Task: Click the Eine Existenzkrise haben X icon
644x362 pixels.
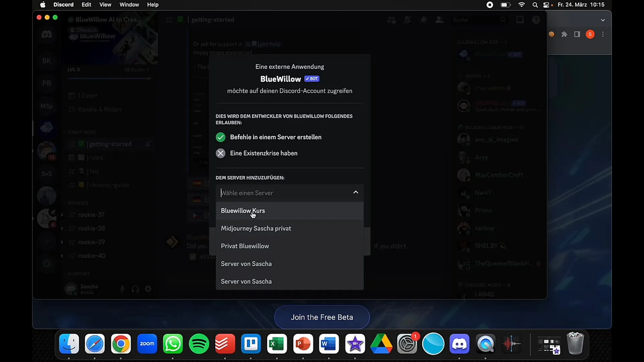Action: [x=220, y=153]
